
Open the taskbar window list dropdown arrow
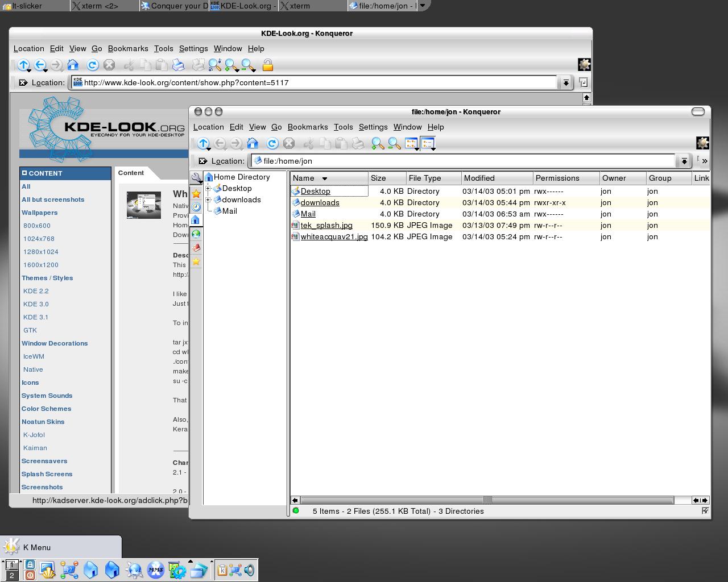pyautogui.click(x=422, y=6)
